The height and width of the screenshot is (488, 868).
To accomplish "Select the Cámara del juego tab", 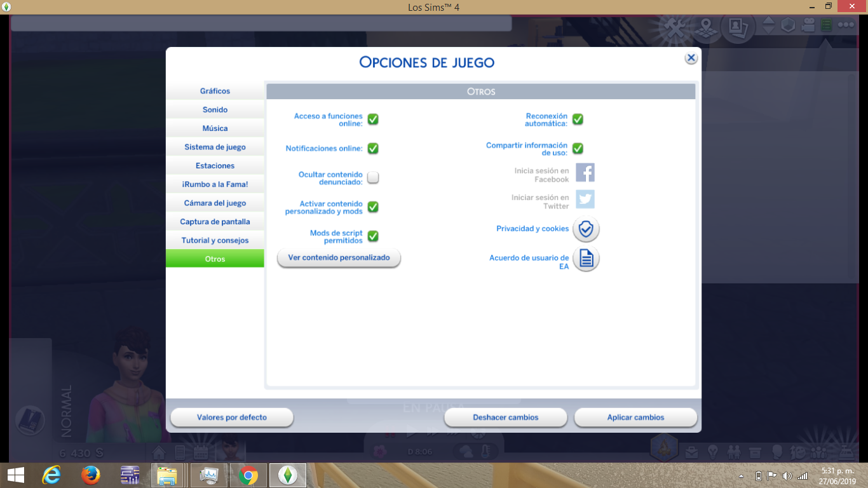I will 215,203.
